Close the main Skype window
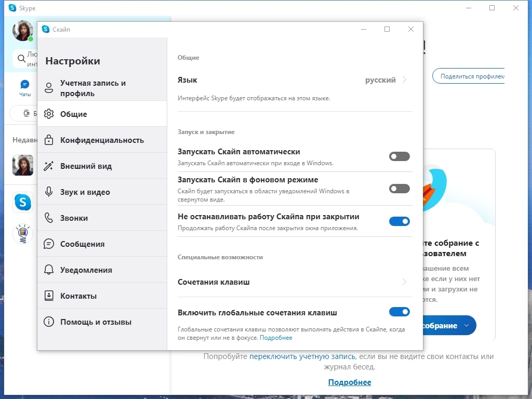The height and width of the screenshot is (399, 532). [516, 8]
